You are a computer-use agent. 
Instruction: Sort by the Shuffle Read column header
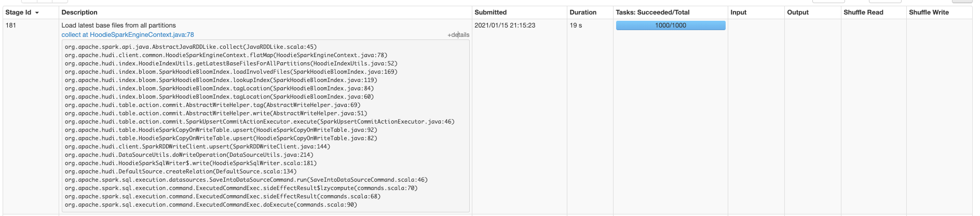tap(863, 12)
